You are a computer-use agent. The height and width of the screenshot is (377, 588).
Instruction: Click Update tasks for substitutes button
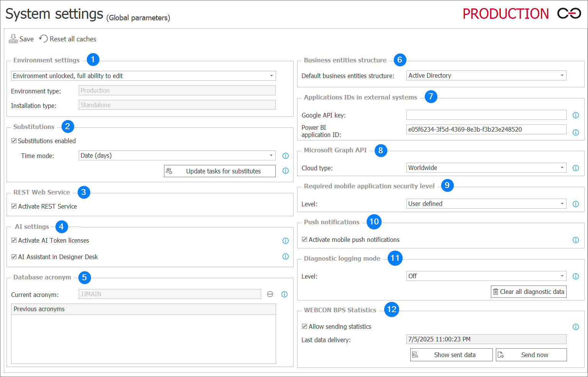click(220, 171)
